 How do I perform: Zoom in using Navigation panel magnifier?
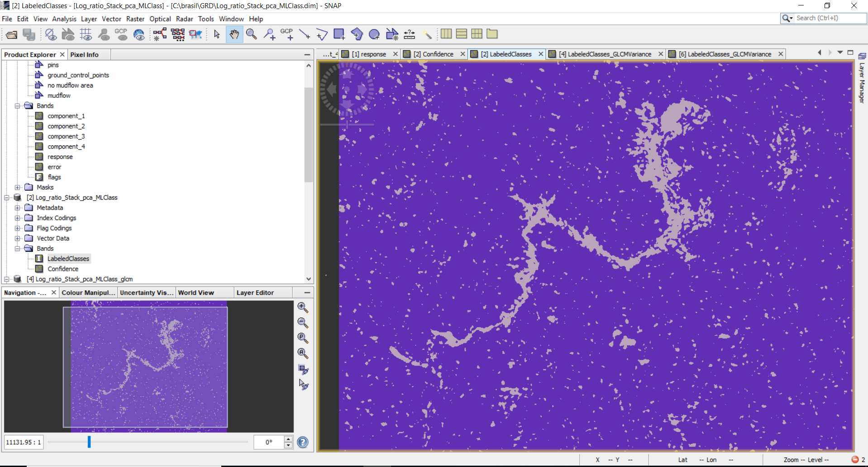point(303,308)
